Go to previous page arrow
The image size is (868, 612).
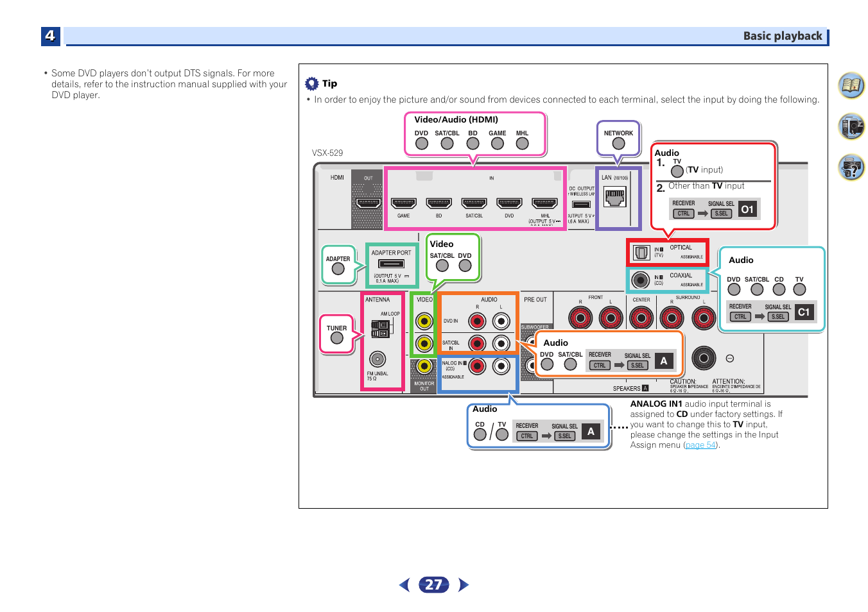[x=404, y=584]
